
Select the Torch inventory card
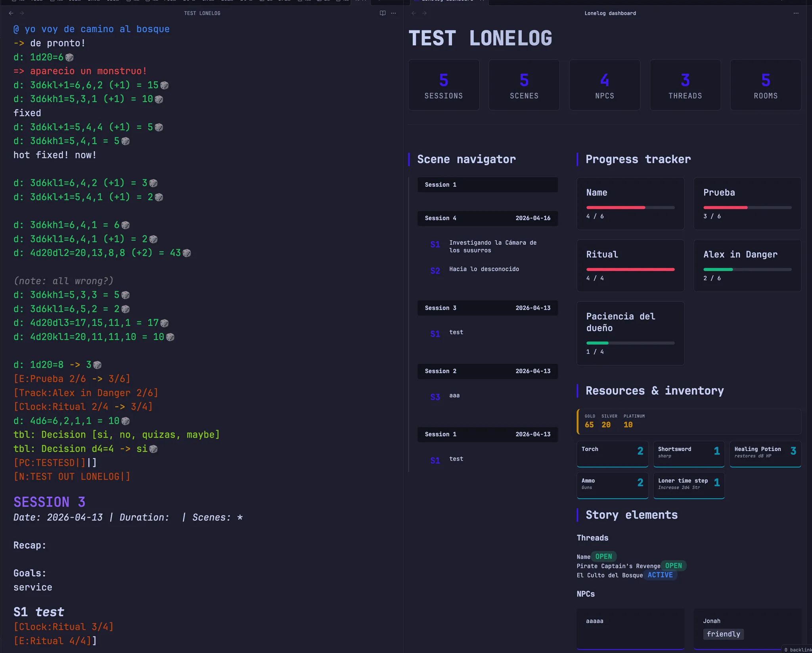pos(613,454)
